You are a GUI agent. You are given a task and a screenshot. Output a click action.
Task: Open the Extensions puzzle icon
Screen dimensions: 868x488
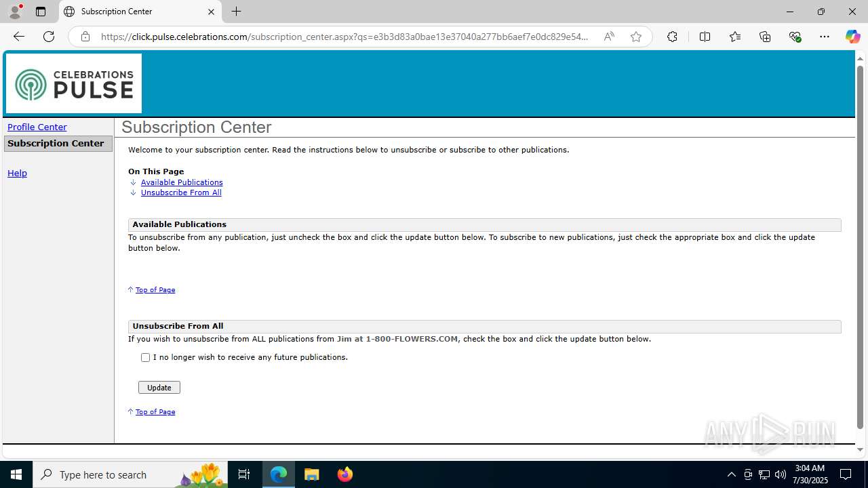point(672,37)
